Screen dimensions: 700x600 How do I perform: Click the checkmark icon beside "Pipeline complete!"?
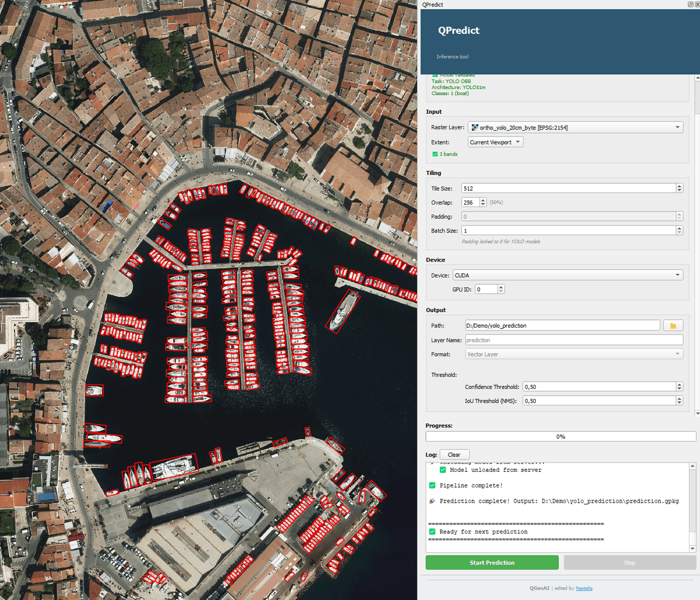[432, 485]
